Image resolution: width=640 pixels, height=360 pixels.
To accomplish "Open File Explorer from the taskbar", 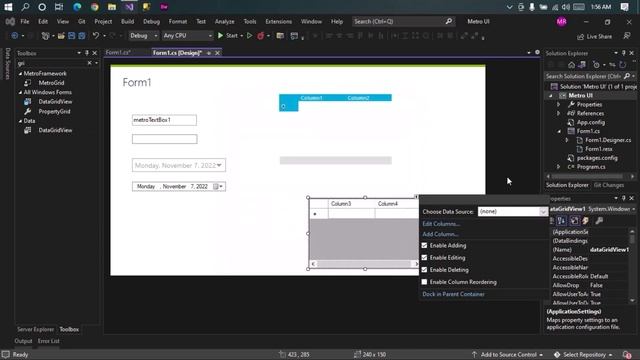I will [112, 7].
